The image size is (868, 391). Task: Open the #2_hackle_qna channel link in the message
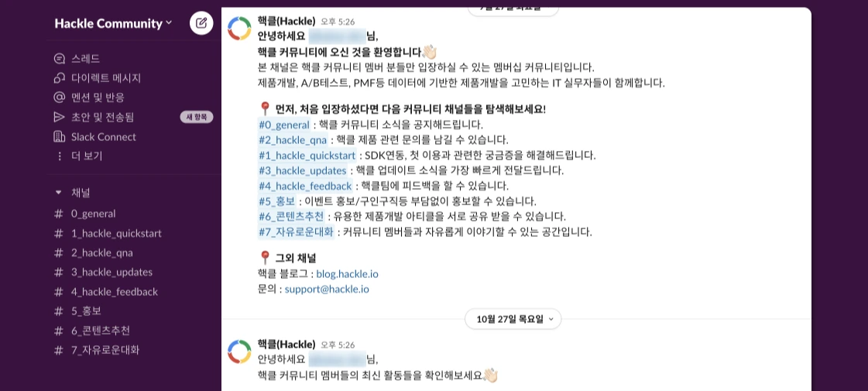293,139
